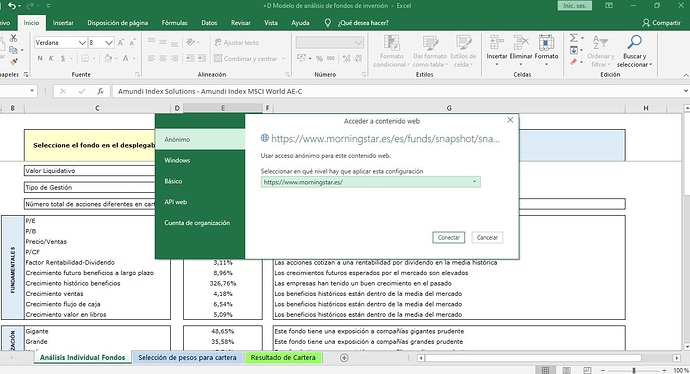
Task: Select Anónimo authentication option
Action: 200,139
